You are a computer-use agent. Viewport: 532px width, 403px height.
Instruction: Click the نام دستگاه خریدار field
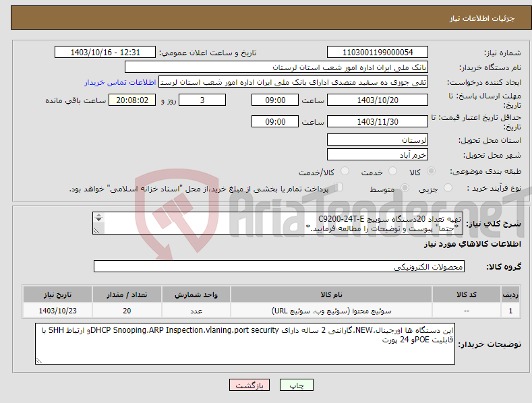[276, 67]
